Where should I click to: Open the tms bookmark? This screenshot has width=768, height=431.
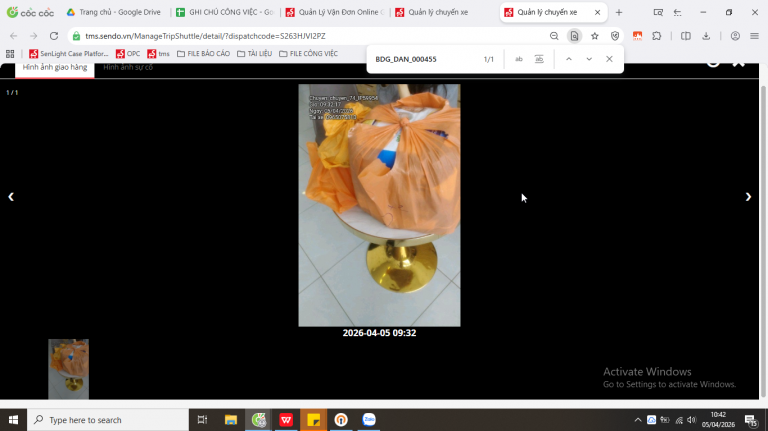pyautogui.click(x=159, y=54)
